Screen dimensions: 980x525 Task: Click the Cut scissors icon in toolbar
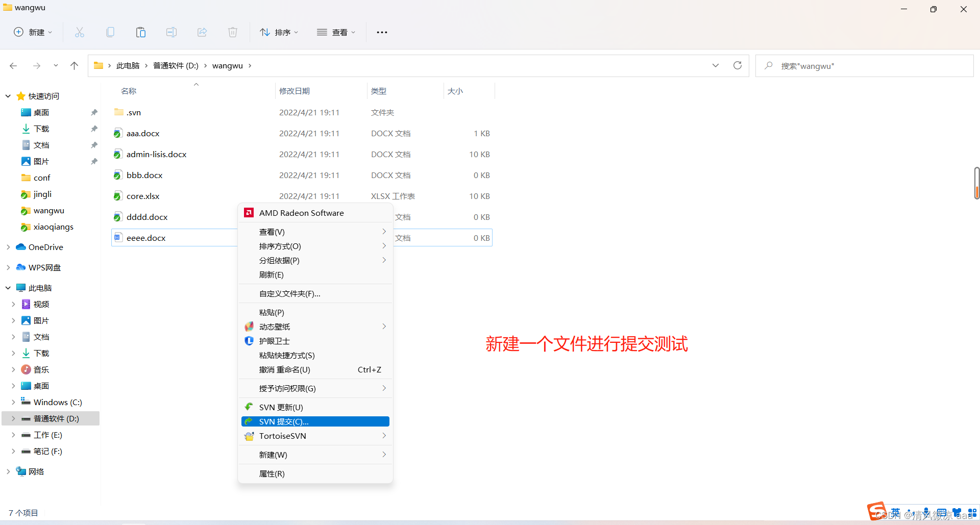coord(80,32)
